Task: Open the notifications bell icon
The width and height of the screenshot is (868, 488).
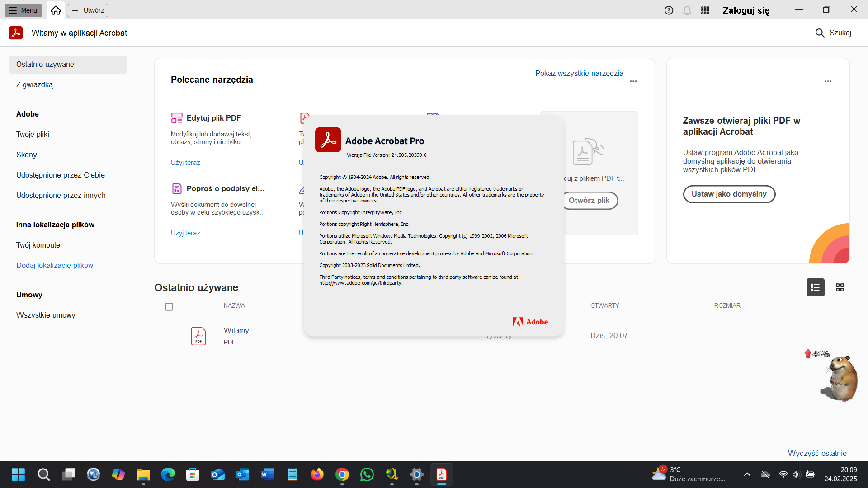Action: coord(687,10)
